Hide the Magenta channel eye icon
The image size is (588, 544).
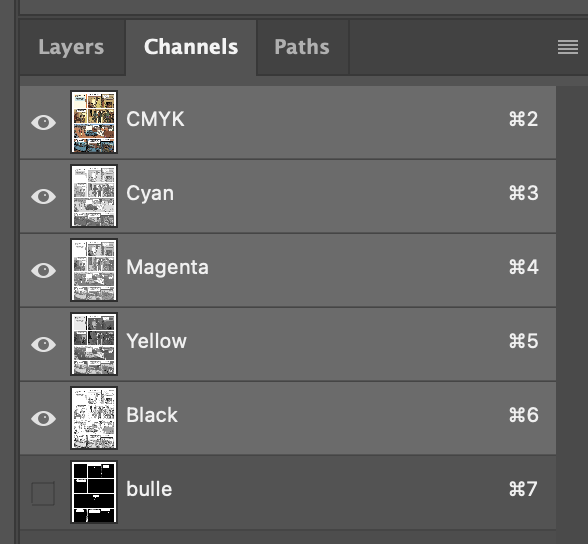(x=44, y=270)
